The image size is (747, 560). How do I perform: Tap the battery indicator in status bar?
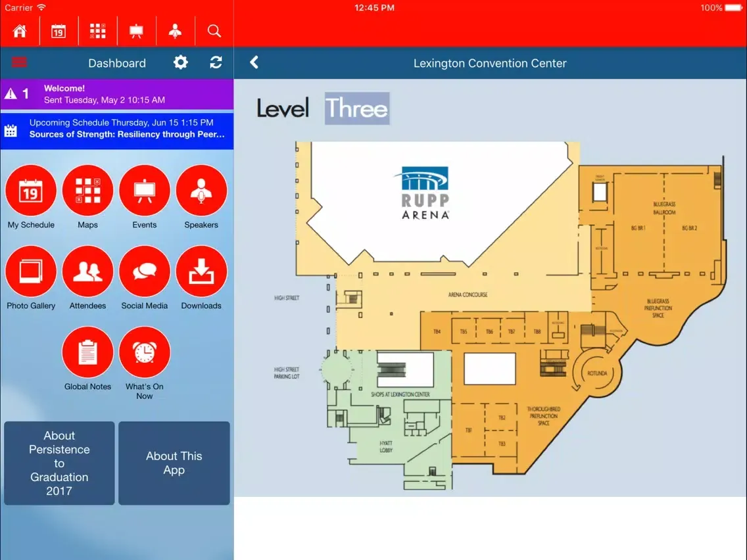pos(734,8)
